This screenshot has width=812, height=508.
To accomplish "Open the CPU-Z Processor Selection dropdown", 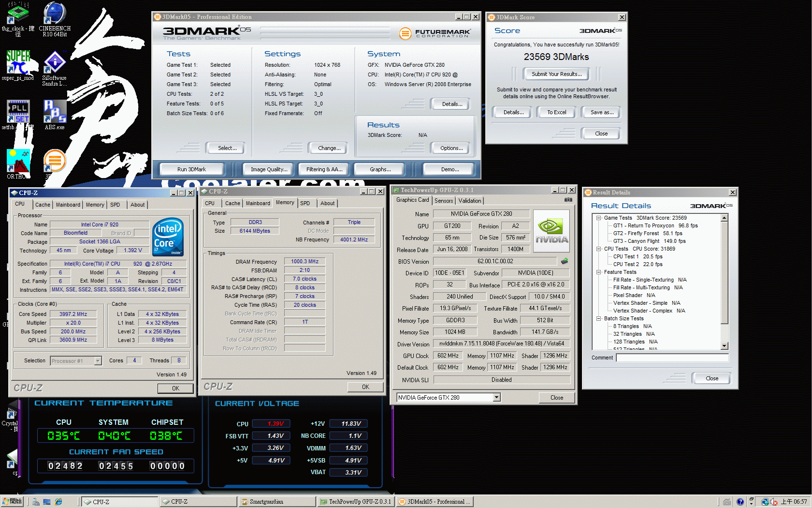I will 98,360.
